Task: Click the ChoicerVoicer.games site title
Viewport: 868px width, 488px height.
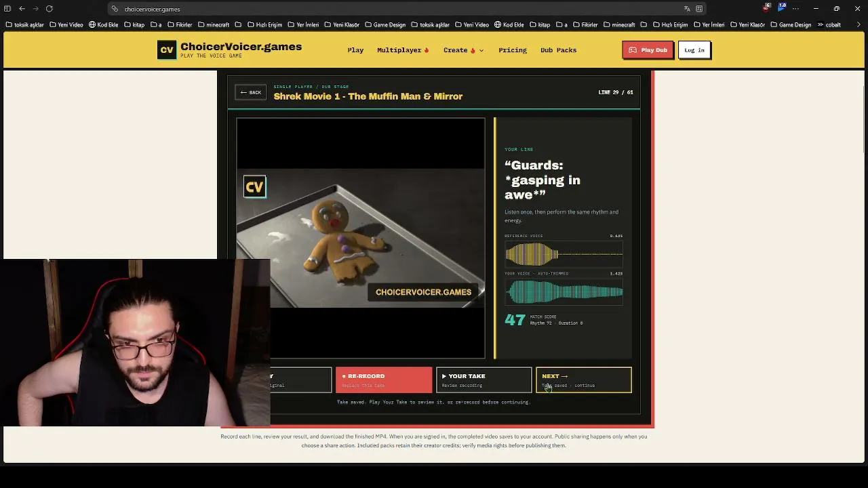Action: pyautogui.click(x=241, y=47)
